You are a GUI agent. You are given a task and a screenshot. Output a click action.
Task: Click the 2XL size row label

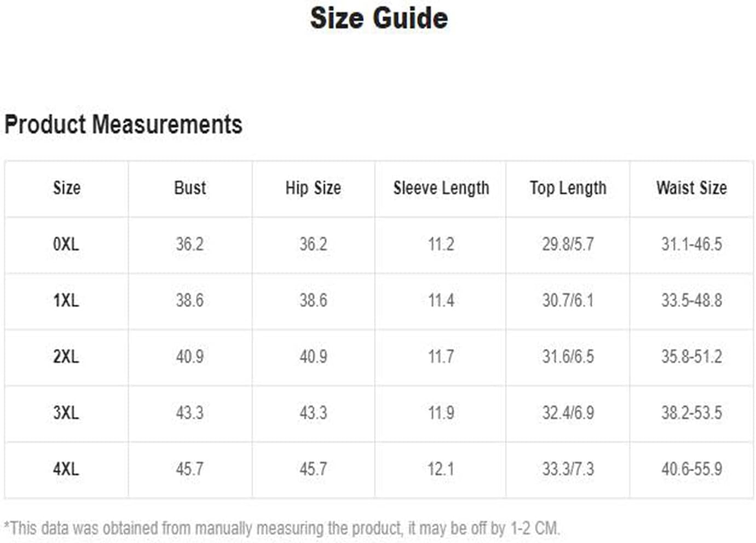[66, 357]
